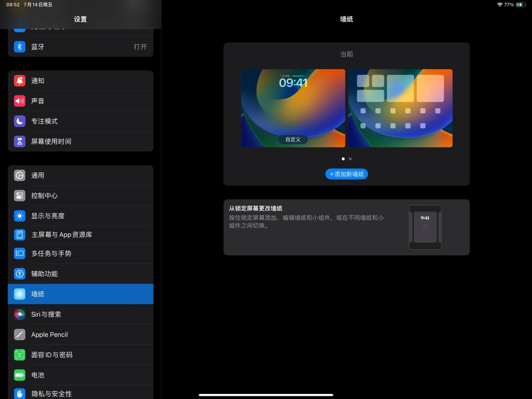Select the 声音 (Sounds) speaker icon
532x399 pixels.
pyautogui.click(x=20, y=101)
